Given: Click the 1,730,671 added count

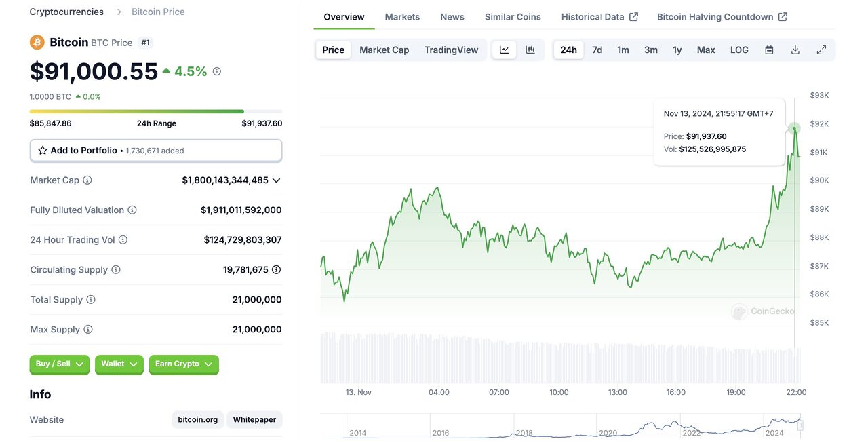Looking at the screenshot, I should click(x=155, y=151).
